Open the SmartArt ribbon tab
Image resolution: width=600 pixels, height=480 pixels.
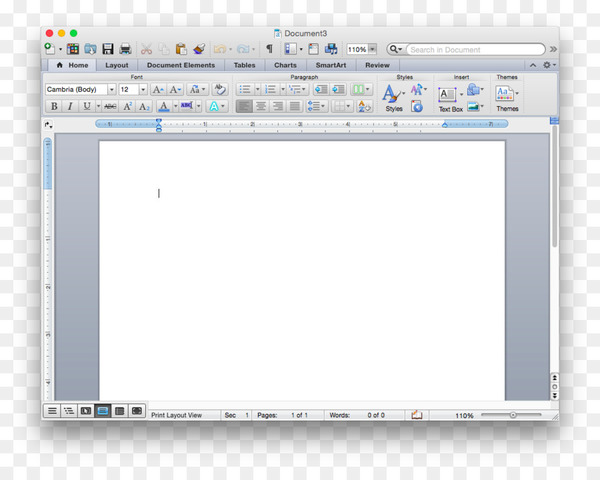[331, 65]
